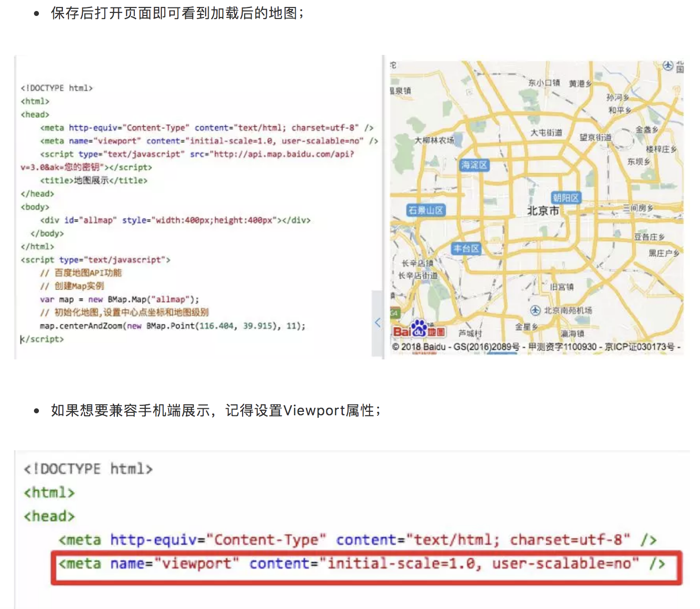This screenshot has width=700, height=609.
Task: Click the 黄港乡 label on the map
Action: 580,84
